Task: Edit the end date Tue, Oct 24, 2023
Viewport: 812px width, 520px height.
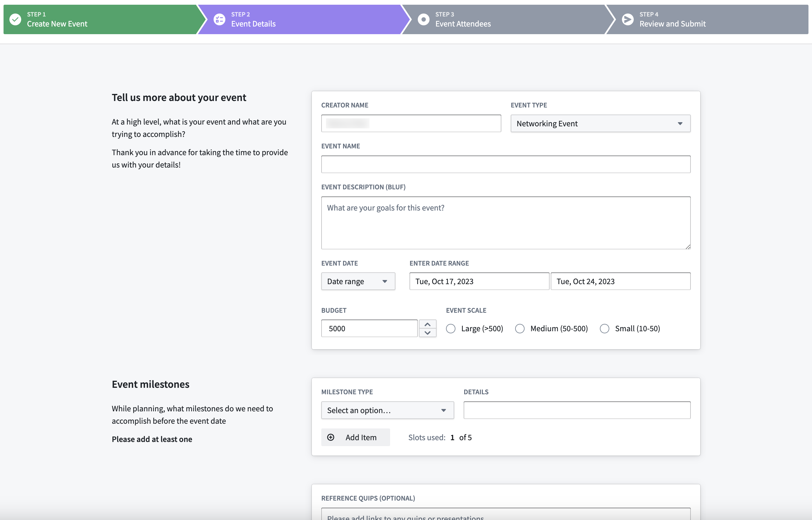Action: click(x=620, y=281)
